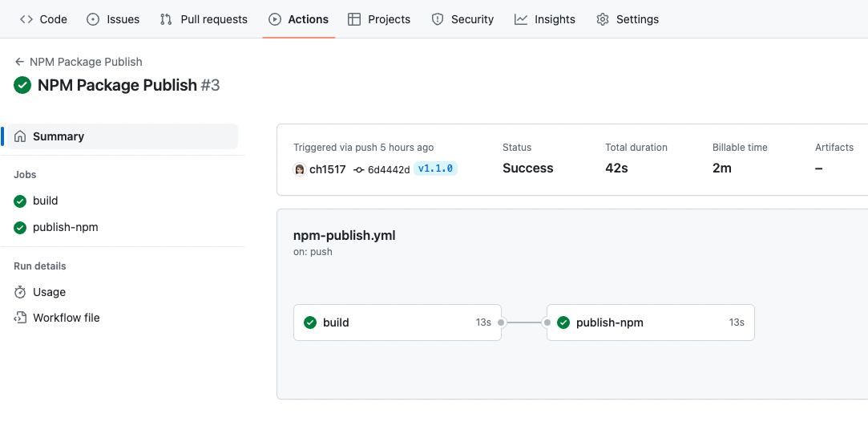Open the build job node in graph
Screen dimensions: 868x426
click(x=398, y=323)
